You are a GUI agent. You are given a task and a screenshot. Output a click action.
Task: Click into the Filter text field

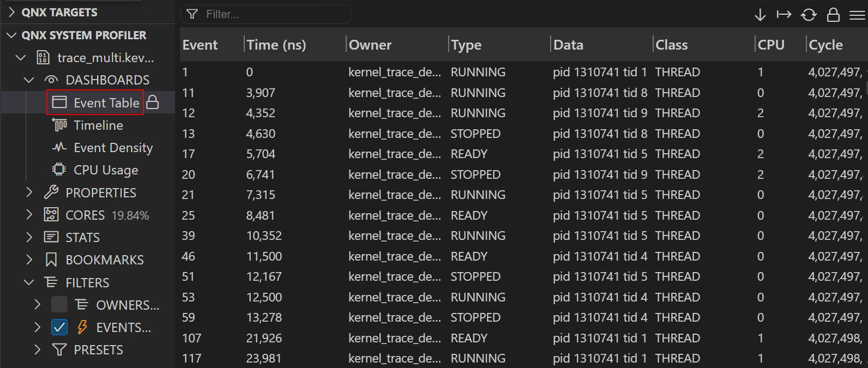273,14
